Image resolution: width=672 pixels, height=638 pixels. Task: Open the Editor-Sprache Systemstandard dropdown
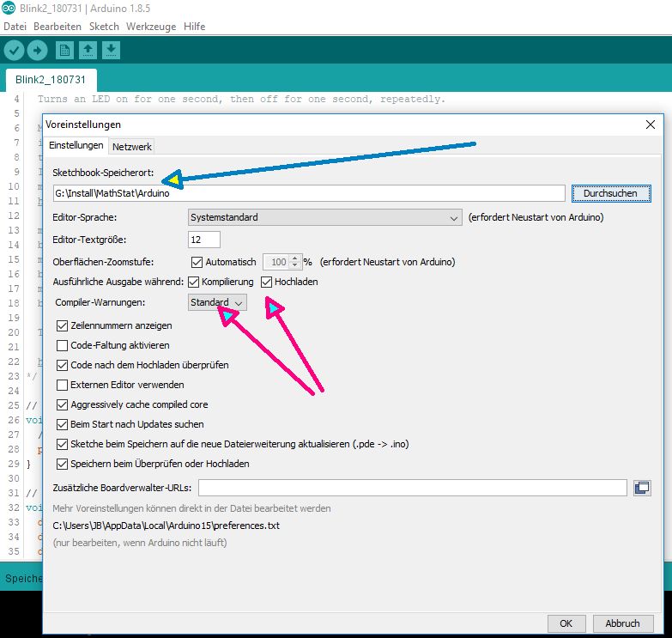coord(325,217)
